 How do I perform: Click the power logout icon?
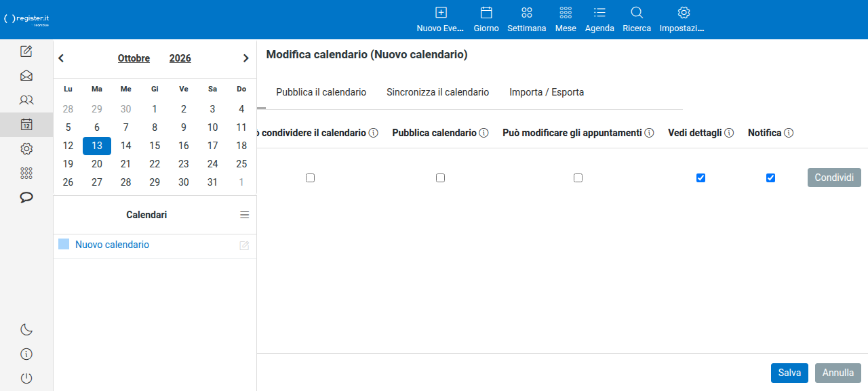[26, 379]
